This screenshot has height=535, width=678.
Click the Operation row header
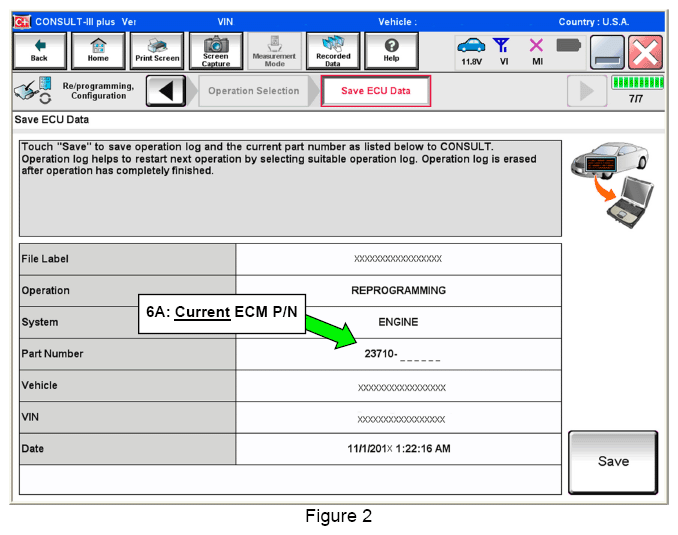click(x=128, y=291)
